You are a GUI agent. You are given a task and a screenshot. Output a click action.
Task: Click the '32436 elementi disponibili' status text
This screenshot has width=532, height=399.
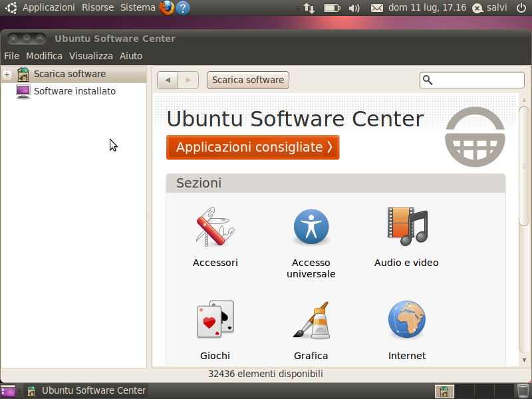click(265, 374)
